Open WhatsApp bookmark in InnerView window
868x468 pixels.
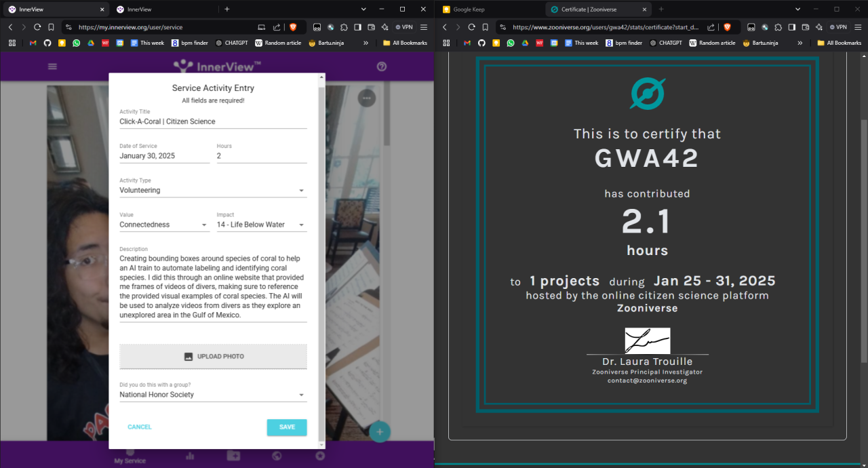[76, 43]
